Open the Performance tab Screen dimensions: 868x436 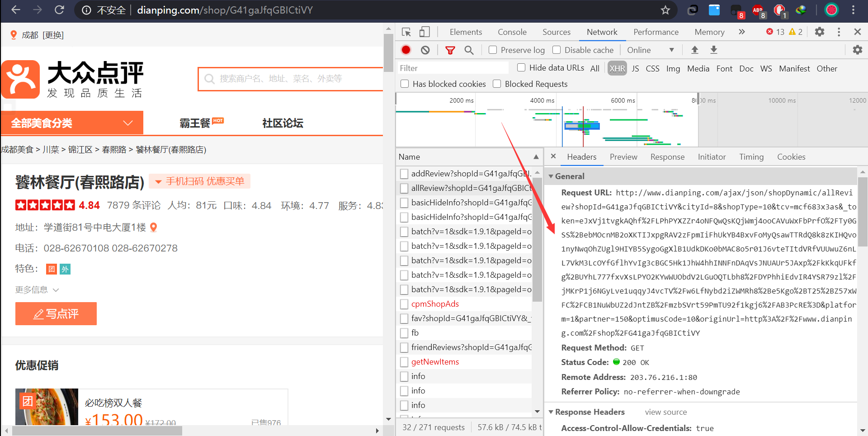(656, 32)
